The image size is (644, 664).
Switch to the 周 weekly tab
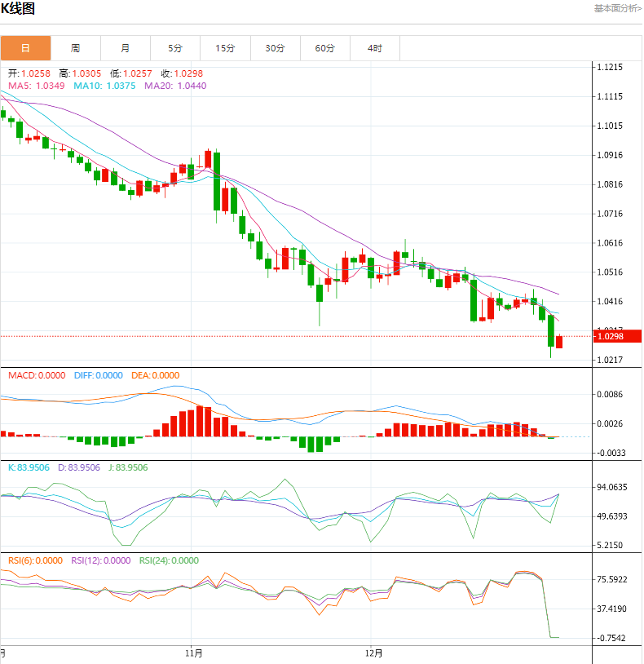(x=75, y=48)
